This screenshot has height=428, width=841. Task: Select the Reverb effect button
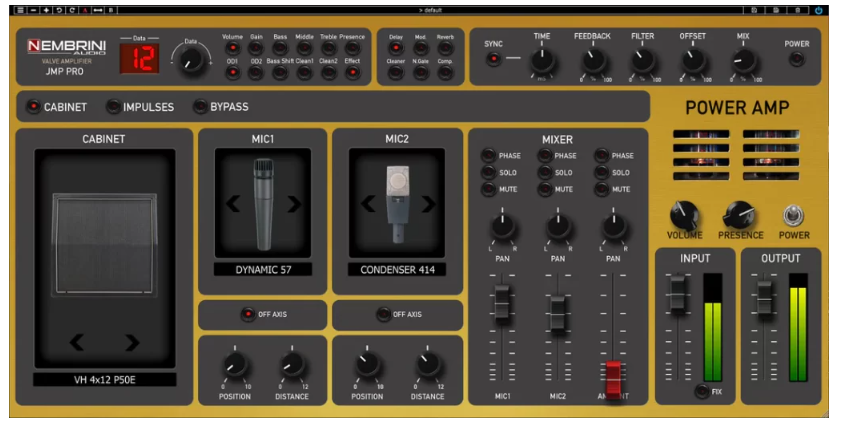pyautogui.click(x=445, y=48)
